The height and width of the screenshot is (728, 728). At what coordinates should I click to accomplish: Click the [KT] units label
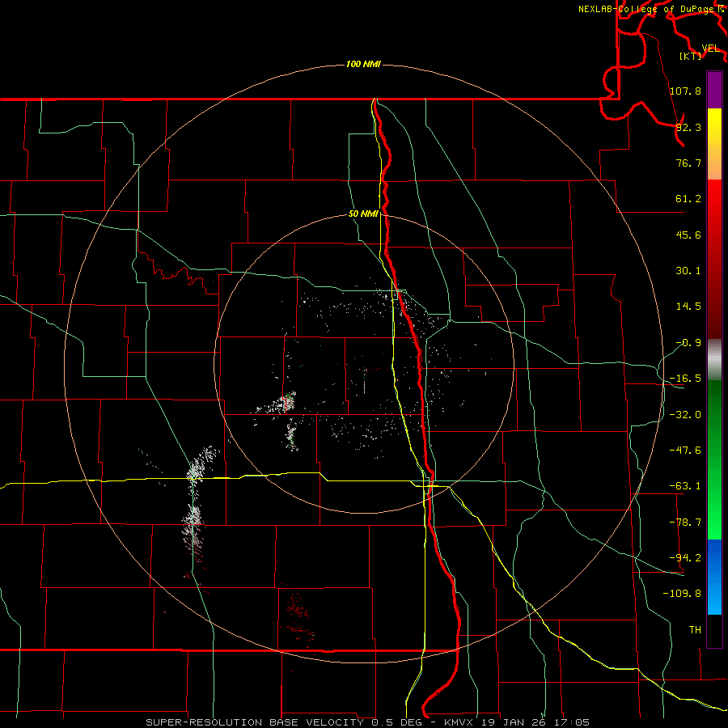(690, 56)
